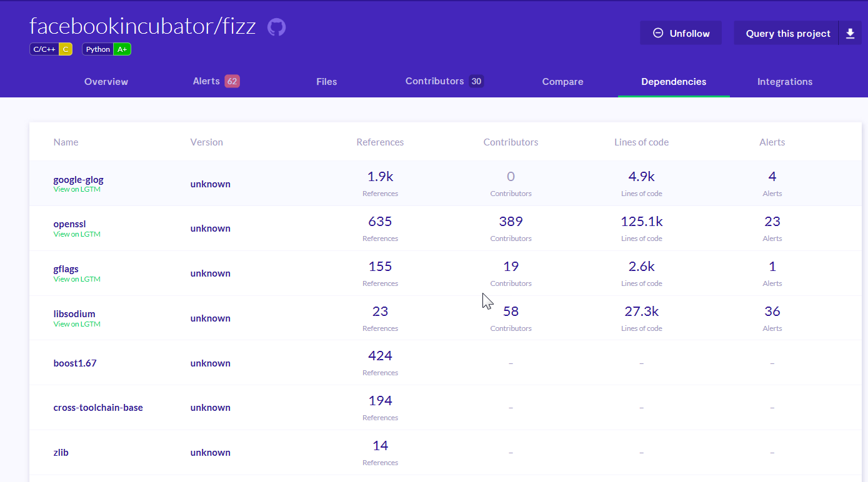Click 2.6k lines of code for gflags

point(642,267)
